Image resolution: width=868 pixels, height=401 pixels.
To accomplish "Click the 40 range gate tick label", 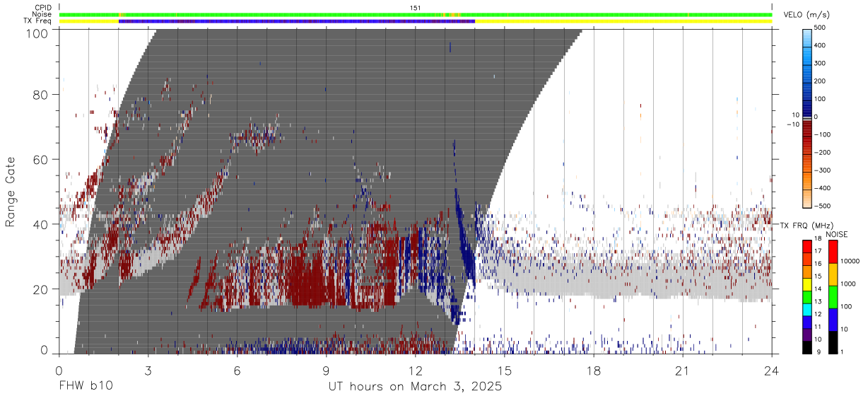I will (x=41, y=224).
